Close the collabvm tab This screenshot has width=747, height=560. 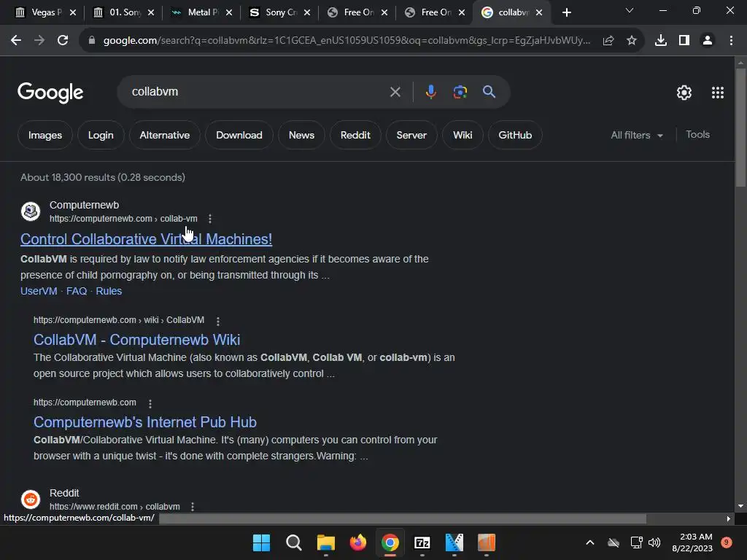pos(539,12)
